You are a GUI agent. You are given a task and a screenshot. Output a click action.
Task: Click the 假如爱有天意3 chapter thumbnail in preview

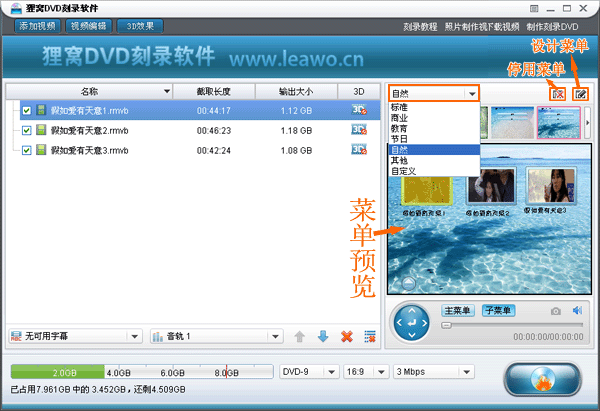(x=551, y=186)
